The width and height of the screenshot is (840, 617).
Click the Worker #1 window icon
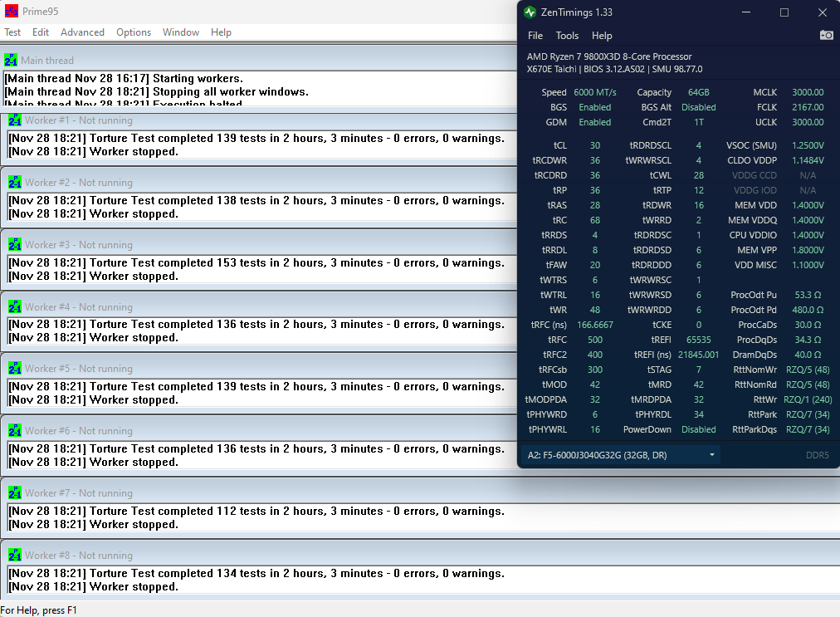point(14,120)
